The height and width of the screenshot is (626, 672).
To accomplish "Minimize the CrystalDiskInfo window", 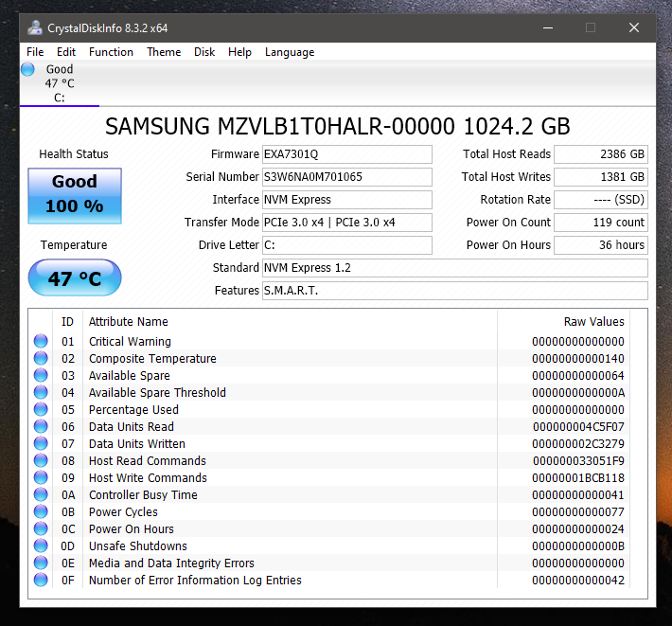I will pyautogui.click(x=548, y=27).
